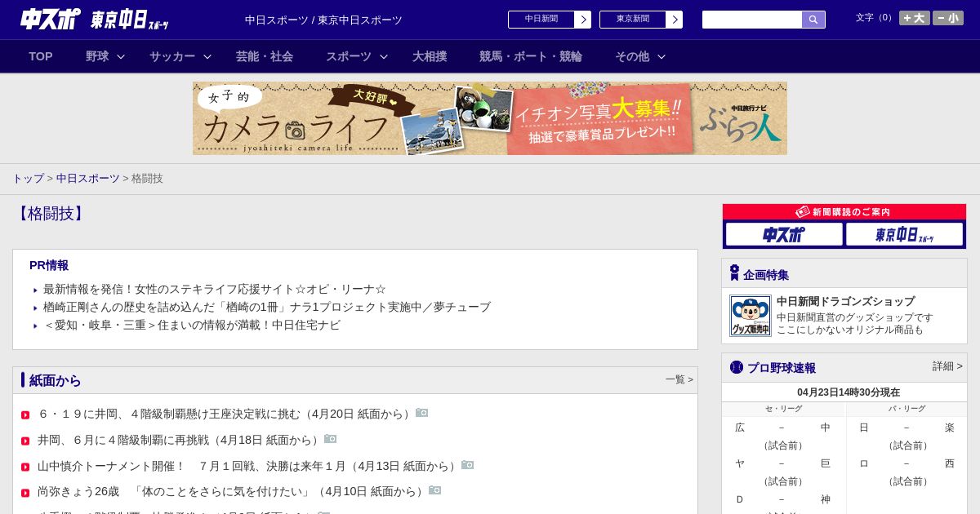
Task: Open 芸能・社会 navigation item
Action: pos(265,56)
